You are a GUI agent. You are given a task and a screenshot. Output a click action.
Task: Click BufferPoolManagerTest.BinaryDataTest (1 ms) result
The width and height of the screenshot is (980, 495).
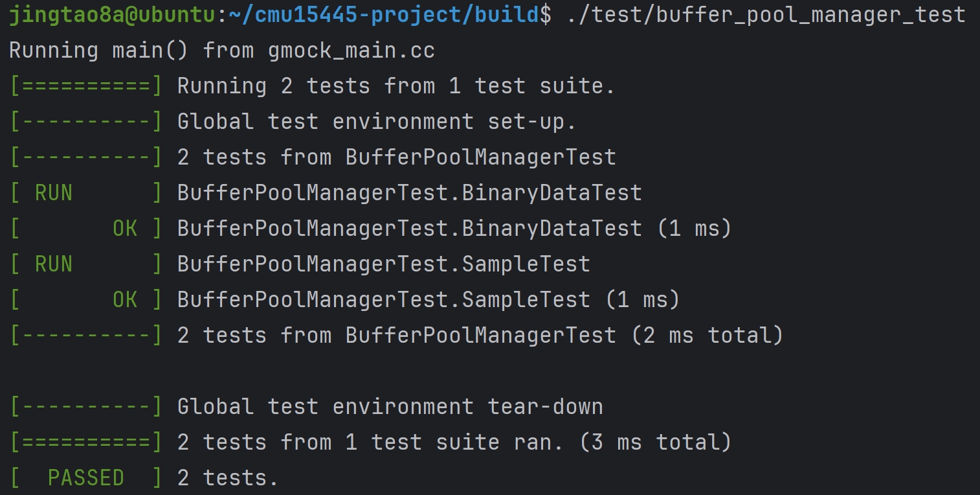(x=454, y=228)
